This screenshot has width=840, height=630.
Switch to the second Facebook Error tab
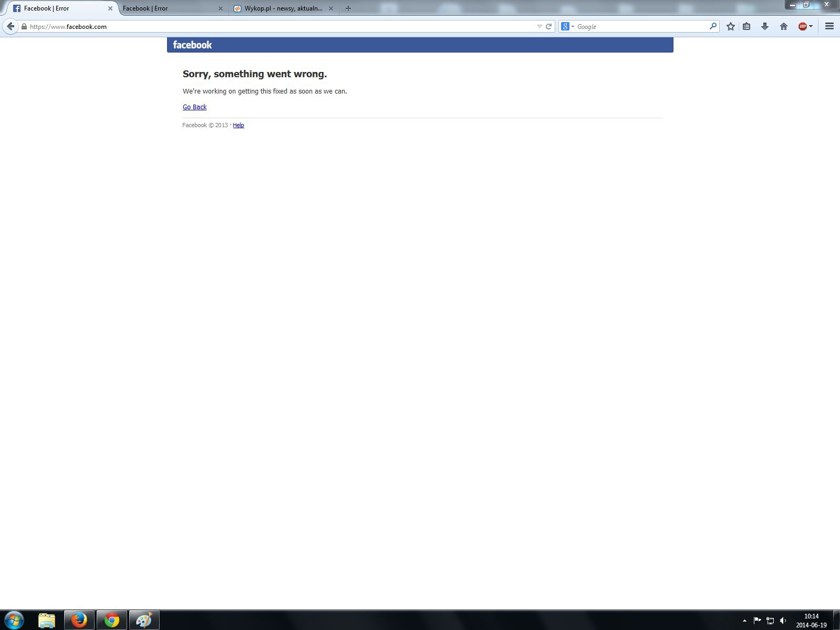[168, 8]
